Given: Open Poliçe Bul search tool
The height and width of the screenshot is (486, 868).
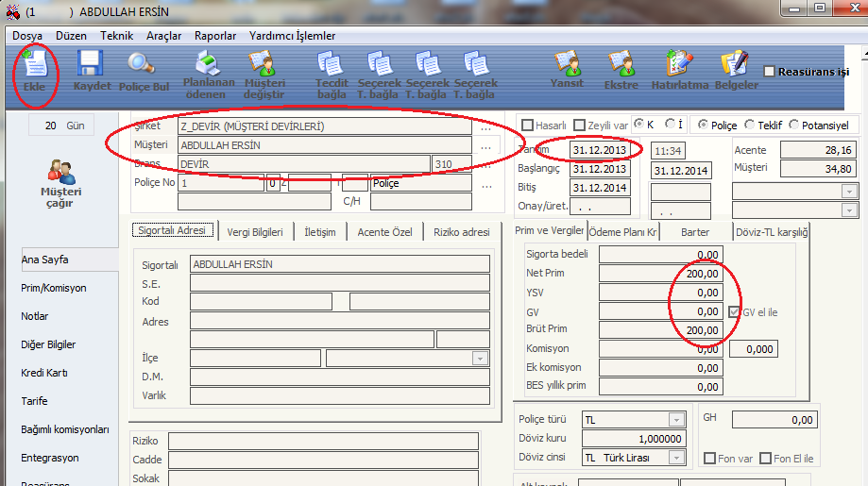Looking at the screenshot, I should coord(143,66).
